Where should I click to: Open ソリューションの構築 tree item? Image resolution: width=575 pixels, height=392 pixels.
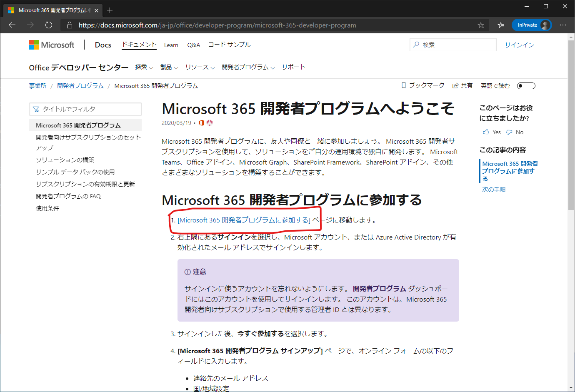click(65, 160)
